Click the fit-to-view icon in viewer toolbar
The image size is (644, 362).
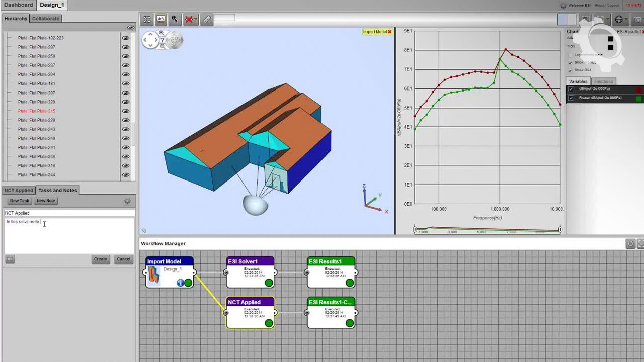[x=147, y=20]
